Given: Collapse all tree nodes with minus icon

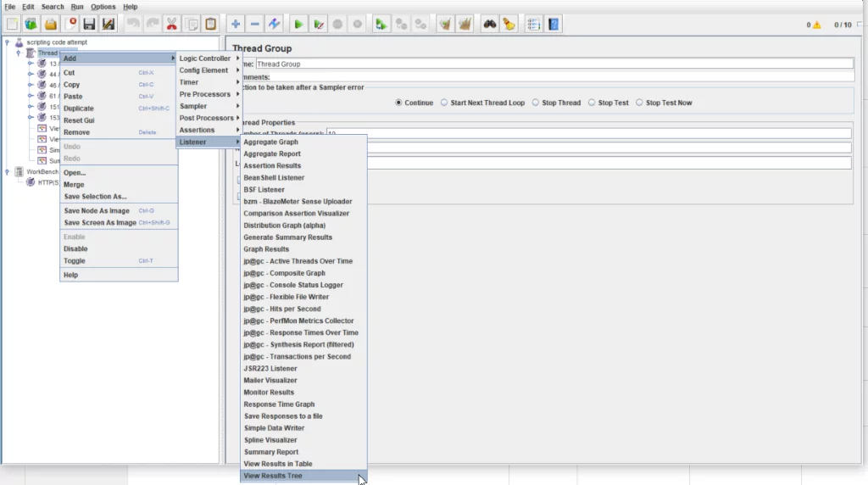Looking at the screenshot, I should tap(254, 25).
